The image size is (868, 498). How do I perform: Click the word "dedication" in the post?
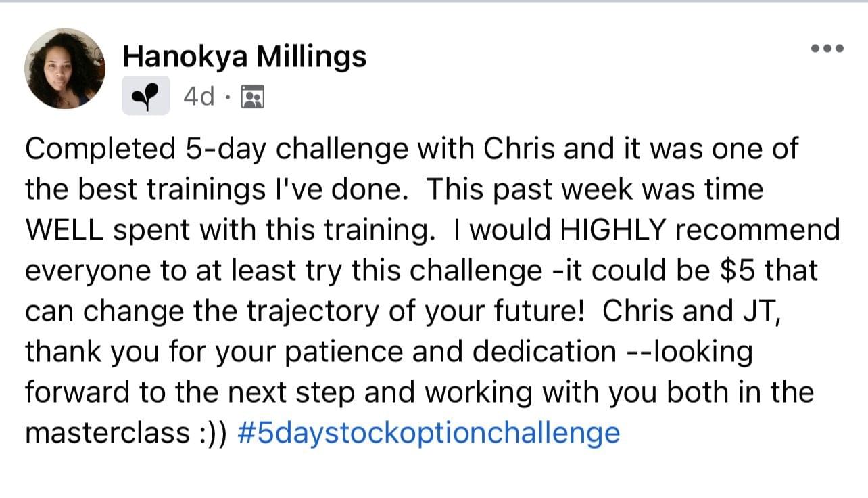point(545,352)
